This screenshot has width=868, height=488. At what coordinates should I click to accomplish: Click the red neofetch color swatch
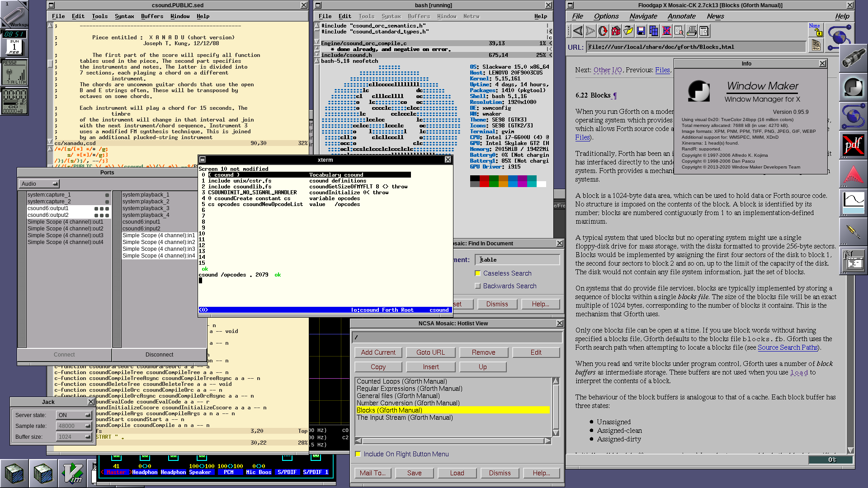[x=484, y=181]
